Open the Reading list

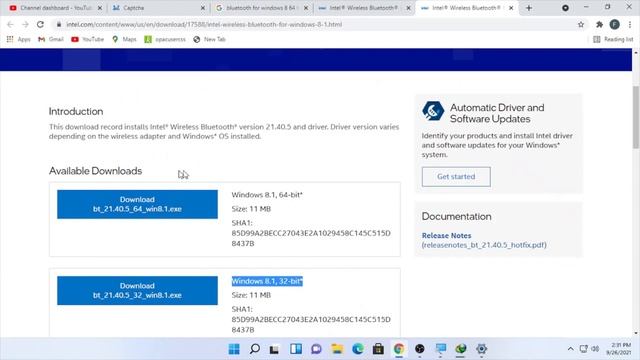613,39
